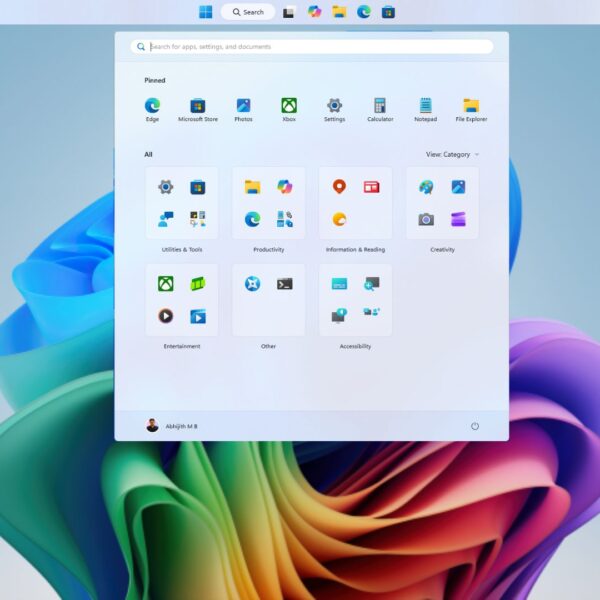Open Microsoft Store from the Pinned row
600x600 pixels.
coord(198,109)
